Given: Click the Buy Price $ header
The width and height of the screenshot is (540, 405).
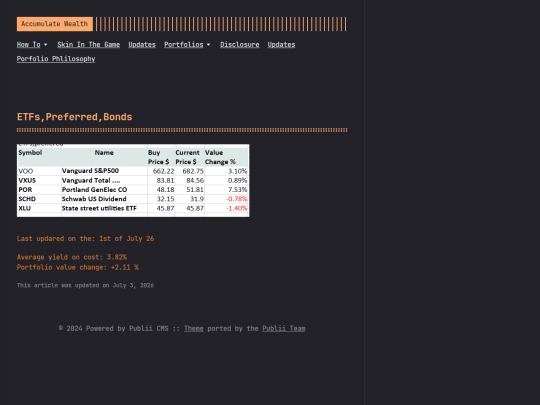Looking at the screenshot, I should click(x=158, y=157).
